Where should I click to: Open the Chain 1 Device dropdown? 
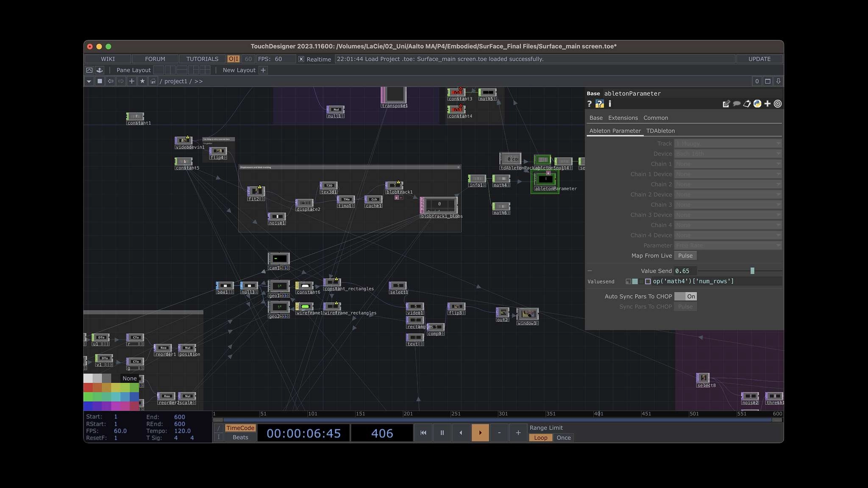pyautogui.click(x=728, y=174)
